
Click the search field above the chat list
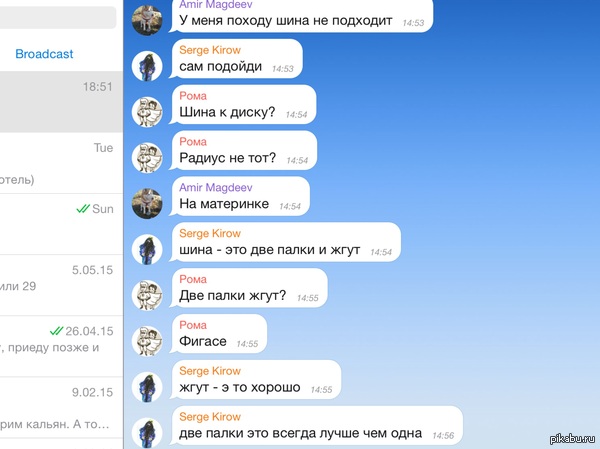tap(58, 17)
